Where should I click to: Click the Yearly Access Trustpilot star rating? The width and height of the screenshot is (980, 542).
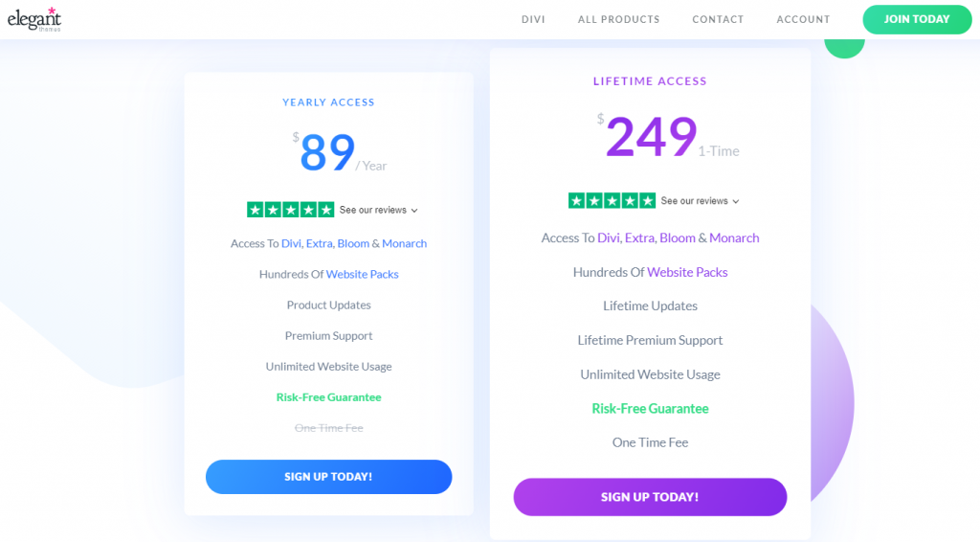coord(291,210)
